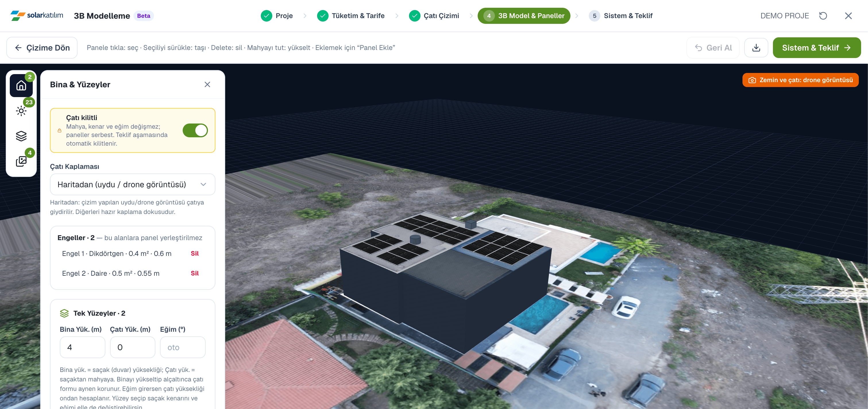Open the image gallery sidebar icon
Viewport: 868px width, 409px height.
[x=21, y=161]
